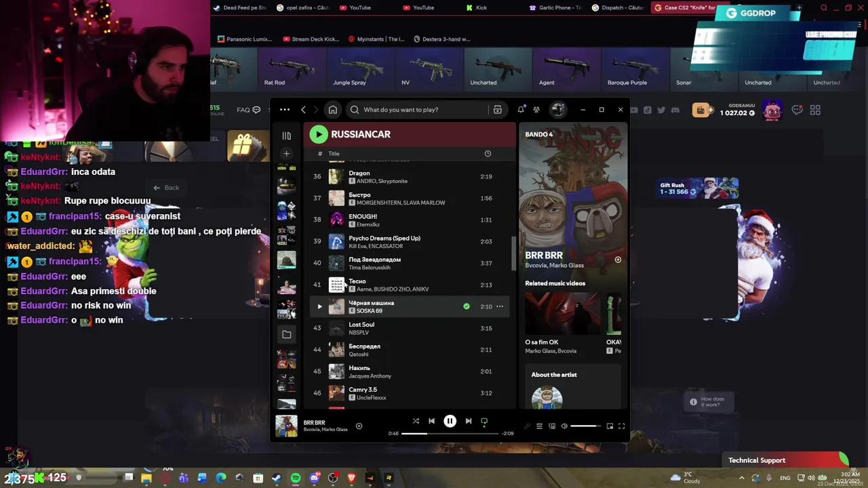
Task: Mute with the volume speaker icon
Action: click(564, 426)
